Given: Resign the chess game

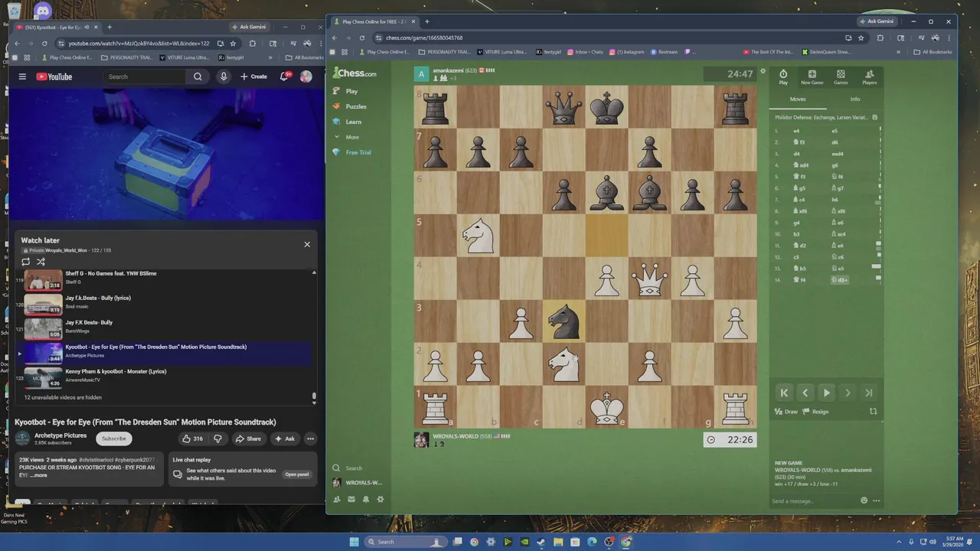Looking at the screenshot, I should (816, 412).
